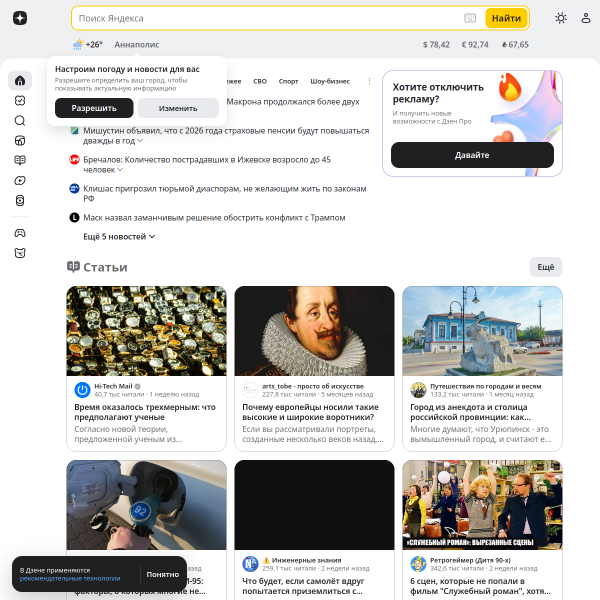Viewport: 600px width, 600px height.
Task: Open the blue house statue thumbnail
Action: 482,331
